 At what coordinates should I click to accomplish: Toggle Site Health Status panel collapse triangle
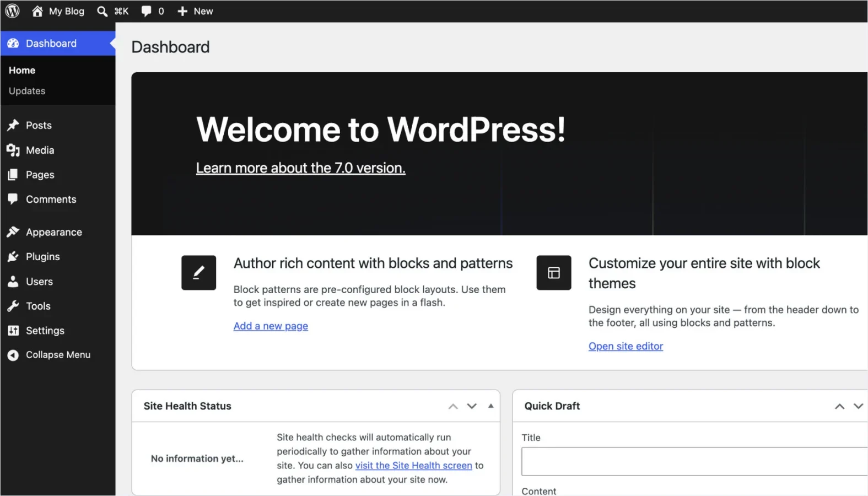pyautogui.click(x=490, y=406)
